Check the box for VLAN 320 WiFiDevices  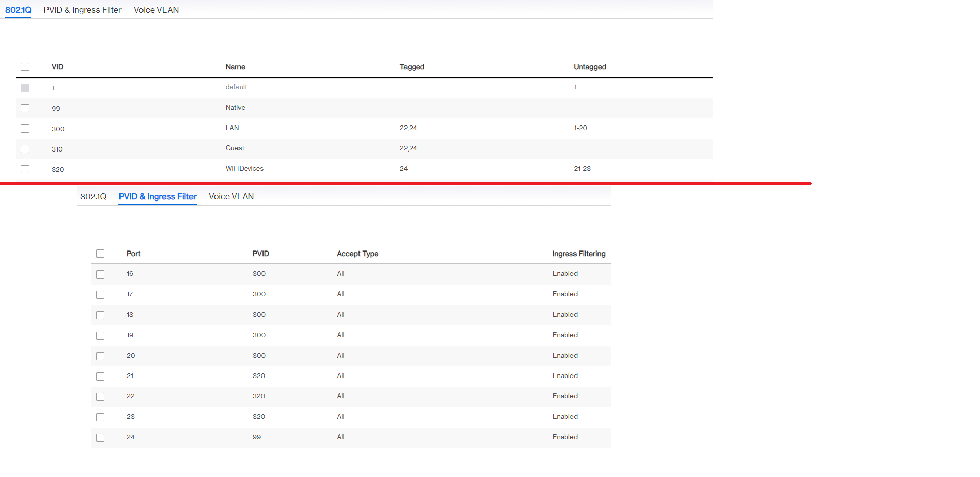pos(25,169)
